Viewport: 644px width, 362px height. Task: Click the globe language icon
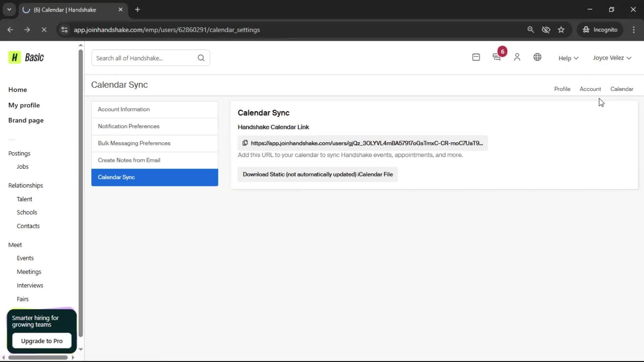tap(537, 57)
